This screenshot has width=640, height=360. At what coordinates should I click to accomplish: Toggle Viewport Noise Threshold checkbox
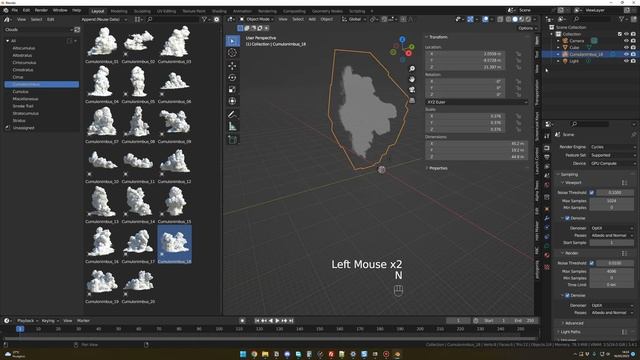point(591,192)
